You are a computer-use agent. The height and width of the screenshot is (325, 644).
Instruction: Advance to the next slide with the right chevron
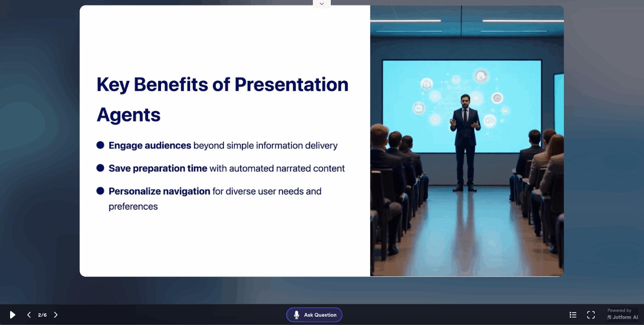pos(56,315)
